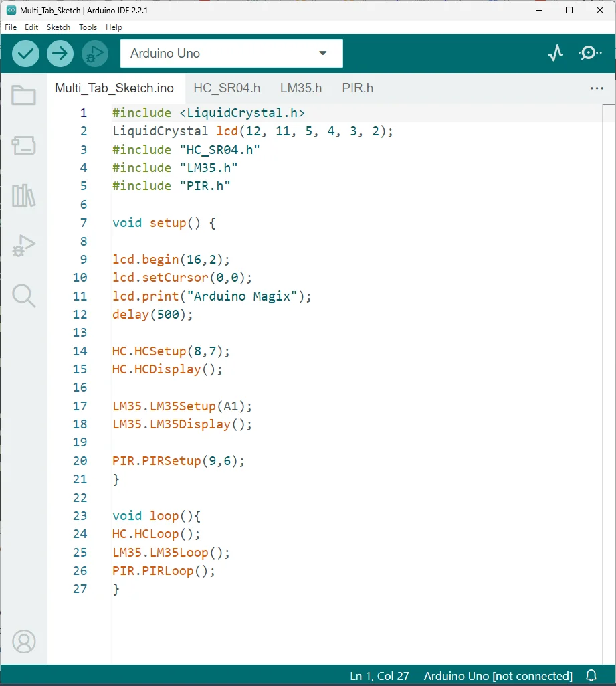Click the HC.HCLoop(); line

(x=156, y=534)
